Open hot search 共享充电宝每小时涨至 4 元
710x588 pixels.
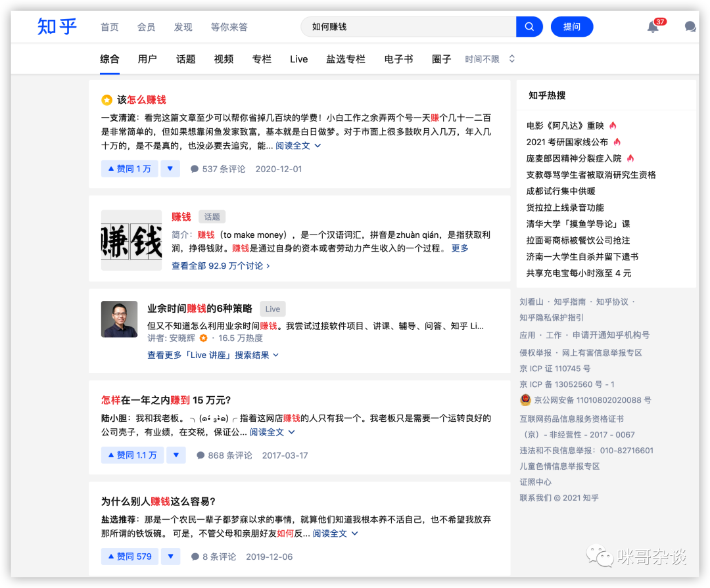pyautogui.click(x=579, y=273)
